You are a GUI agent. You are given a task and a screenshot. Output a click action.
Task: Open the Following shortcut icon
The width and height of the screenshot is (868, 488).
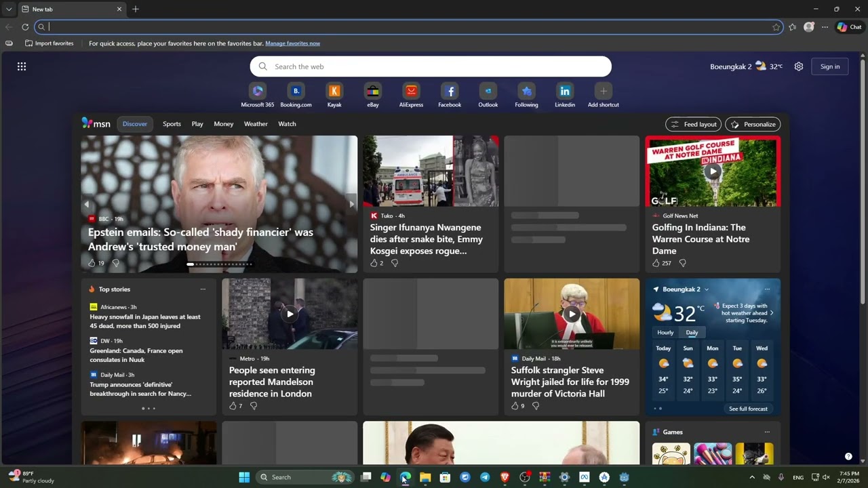coord(526,91)
